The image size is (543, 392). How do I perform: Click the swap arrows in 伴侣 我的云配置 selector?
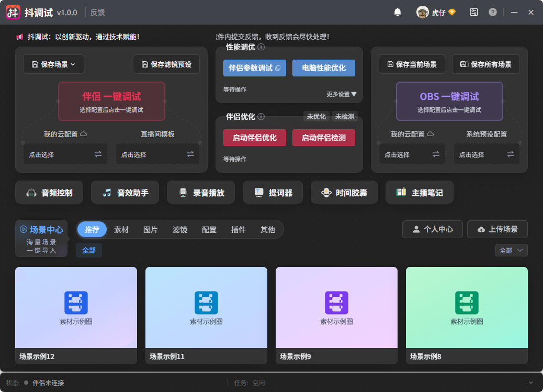pos(98,154)
